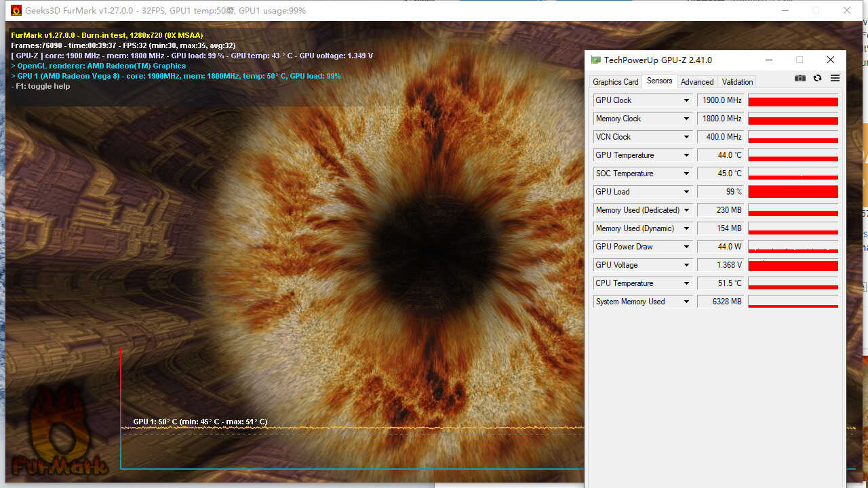Open the GPU Clock sensor dropdown
The height and width of the screenshot is (488, 868).
click(x=686, y=100)
